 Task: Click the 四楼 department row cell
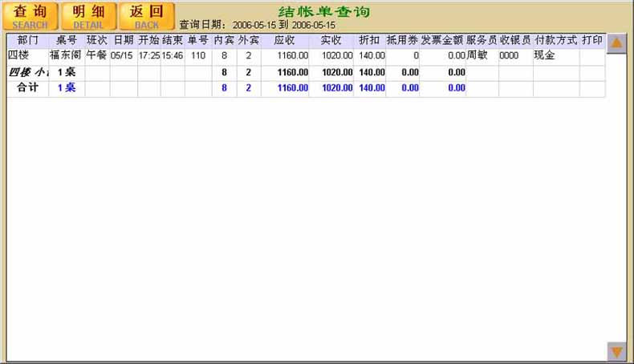[x=18, y=56]
